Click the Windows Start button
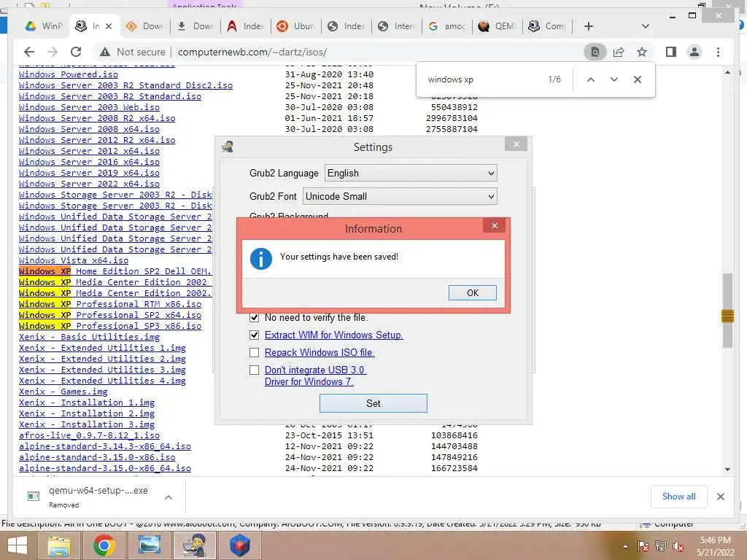 point(18,545)
